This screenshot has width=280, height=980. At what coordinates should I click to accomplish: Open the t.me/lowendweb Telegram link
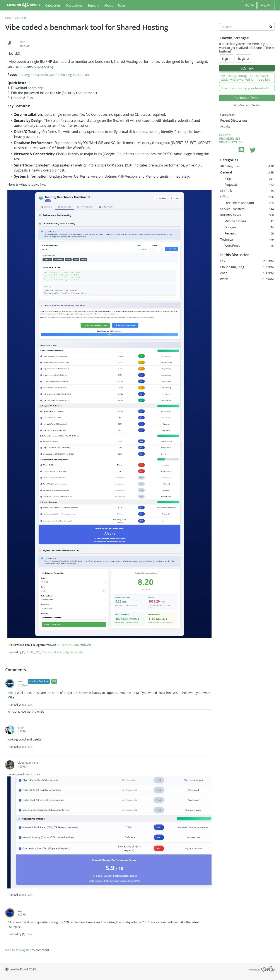point(73,645)
